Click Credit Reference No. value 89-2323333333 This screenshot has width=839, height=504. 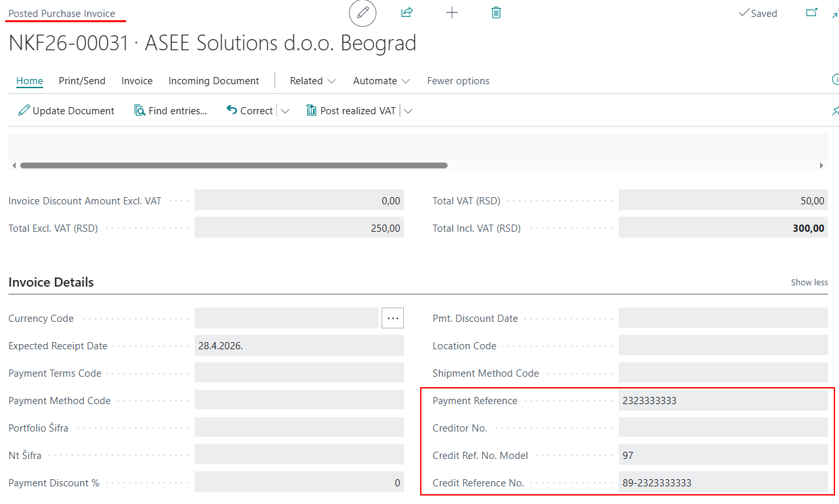[723, 483]
